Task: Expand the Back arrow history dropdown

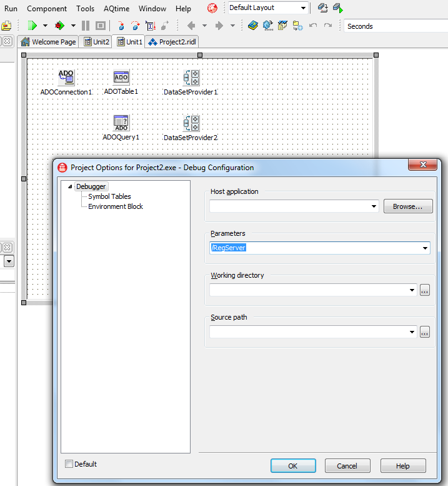Action: point(205,26)
